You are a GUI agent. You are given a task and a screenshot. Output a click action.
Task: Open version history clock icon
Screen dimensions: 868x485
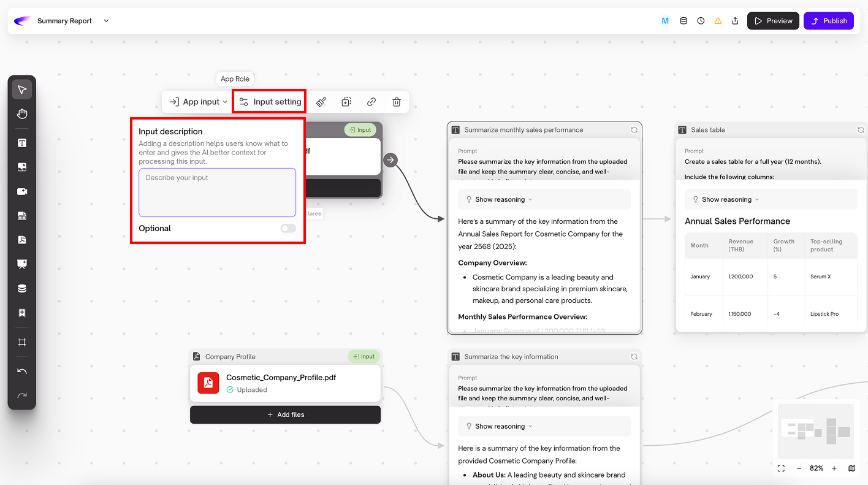tap(701, 21)
